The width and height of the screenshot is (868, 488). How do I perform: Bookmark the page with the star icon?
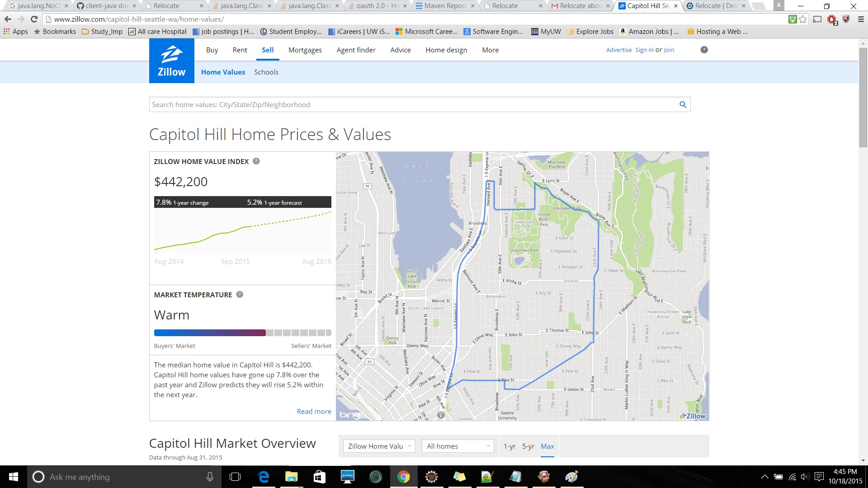(803, 19)
